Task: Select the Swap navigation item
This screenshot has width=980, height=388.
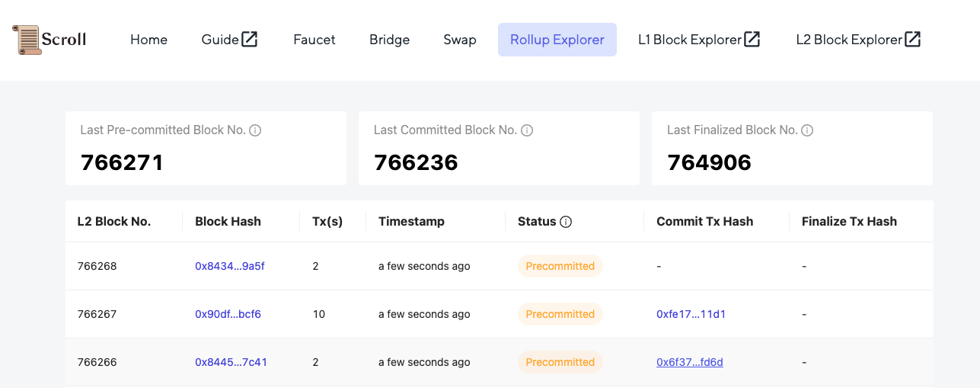Action: (x=460, y=40)
